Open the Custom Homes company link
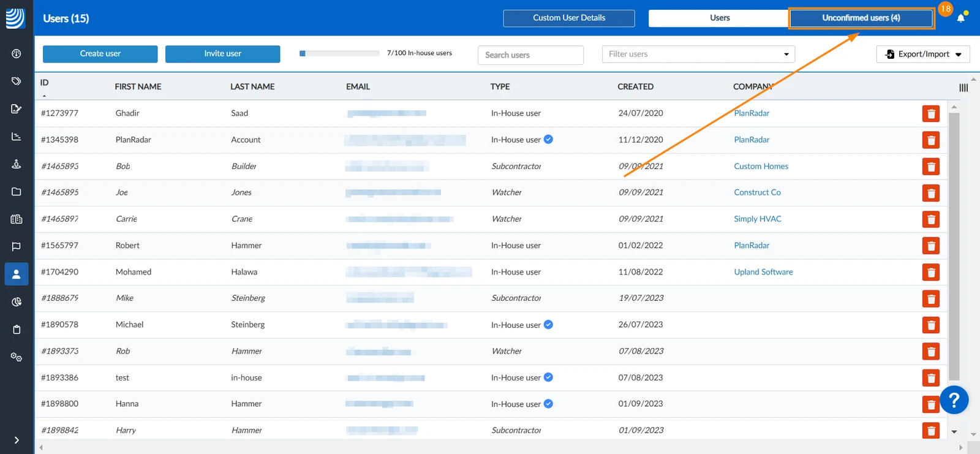This screenshot has height=454, width=980. click(761, 166)
